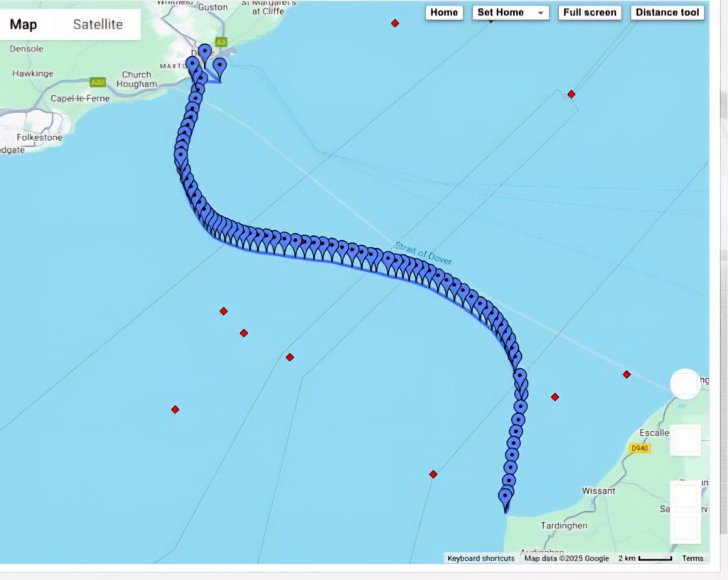Switch to the Satellite view tab
The height and width of the screenshot is (580, 728).
[97, 24]
